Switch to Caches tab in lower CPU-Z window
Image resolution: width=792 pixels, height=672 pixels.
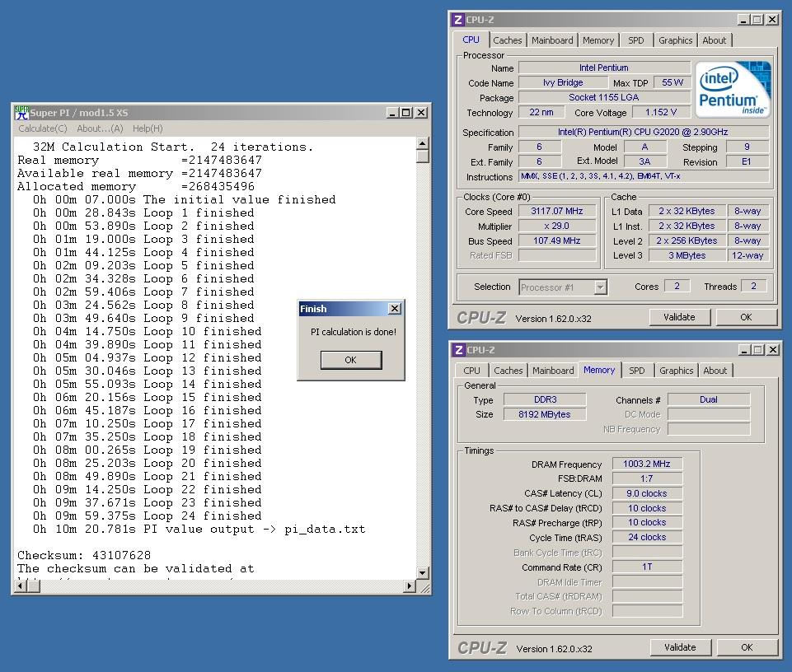[508, 371]
